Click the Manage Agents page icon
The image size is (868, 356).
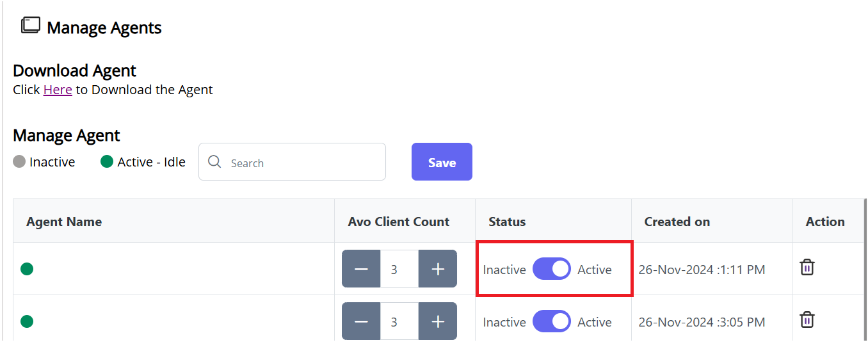pos(30,26)
